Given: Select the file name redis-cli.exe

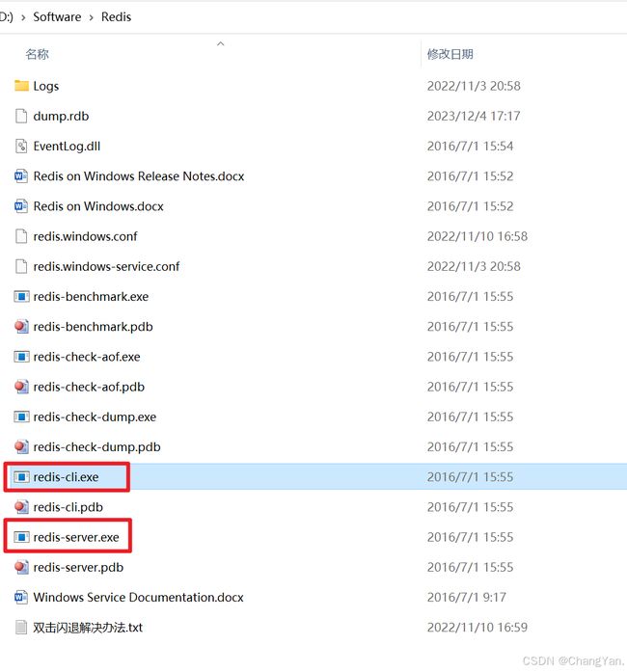Looking at the screenshot, I should point(66,477).
